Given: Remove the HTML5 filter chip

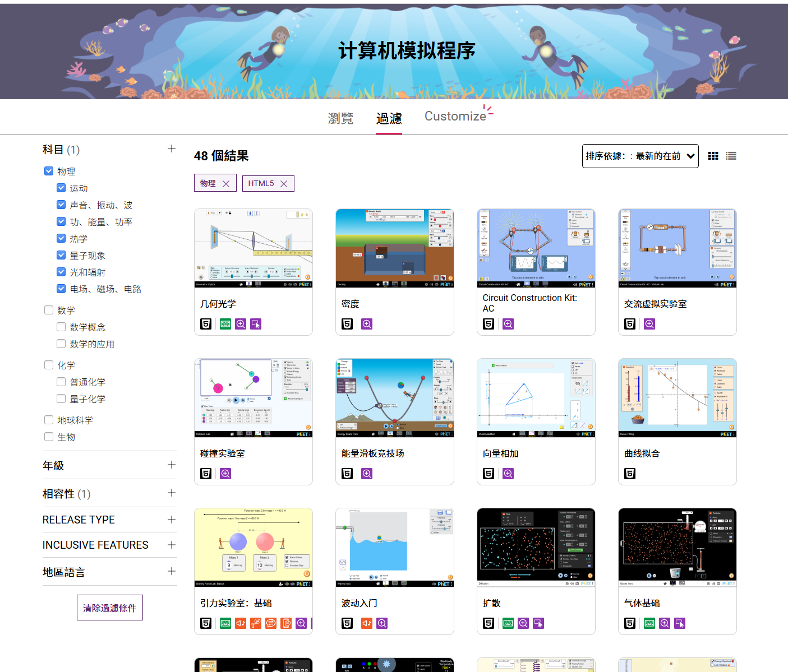Looking at the screenshot, I should [x=284, y=184].
